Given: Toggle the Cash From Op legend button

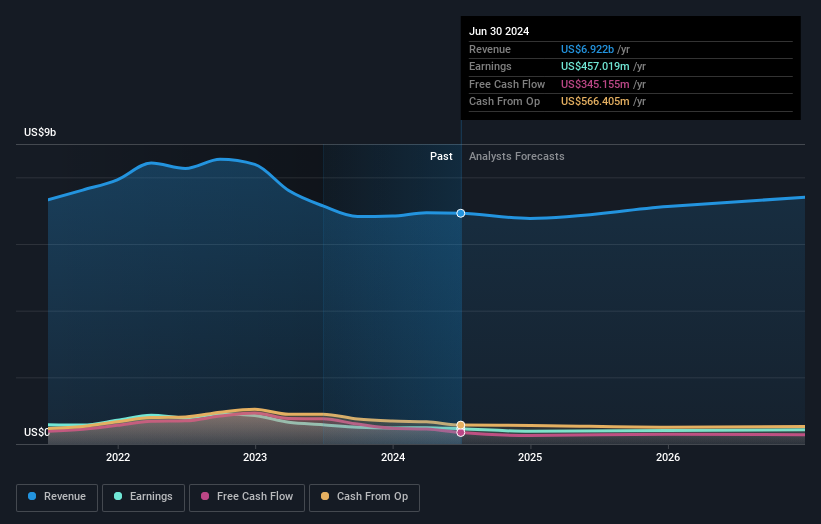Looking at the screenshot, I should (x=364, y=497).
